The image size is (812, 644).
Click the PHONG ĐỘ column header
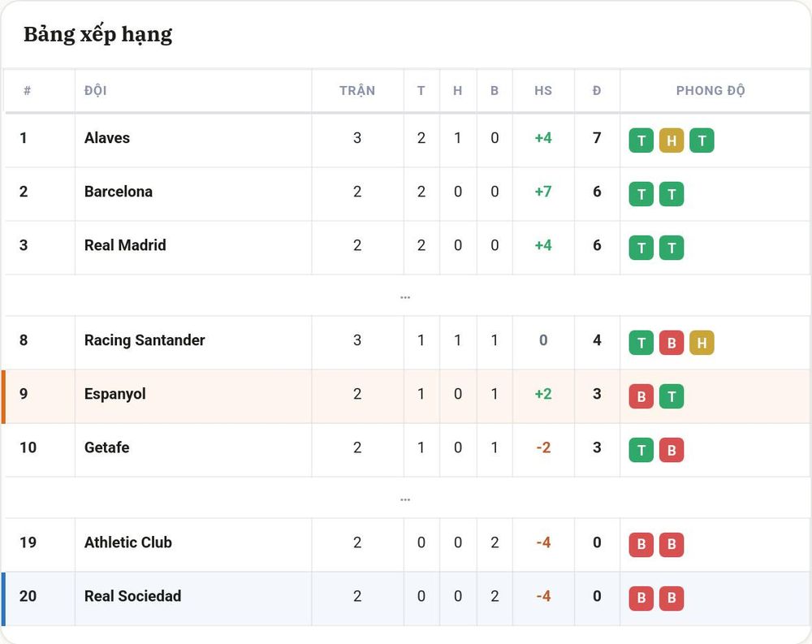coord(710,91)
